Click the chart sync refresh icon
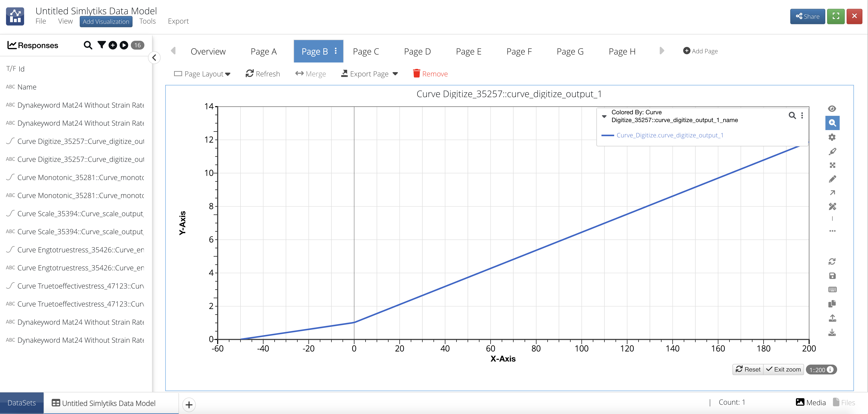Image resolution: width=868 pixels, height=414 pixels. coord(832,262)
